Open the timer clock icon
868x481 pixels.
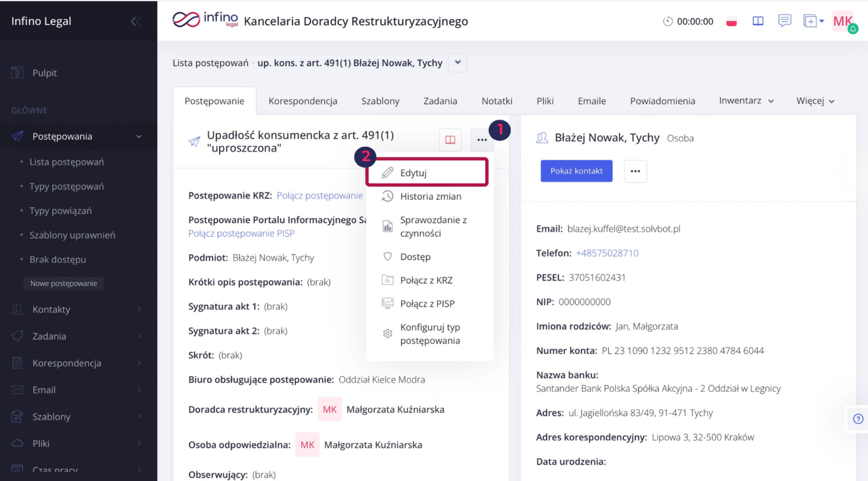668,21
